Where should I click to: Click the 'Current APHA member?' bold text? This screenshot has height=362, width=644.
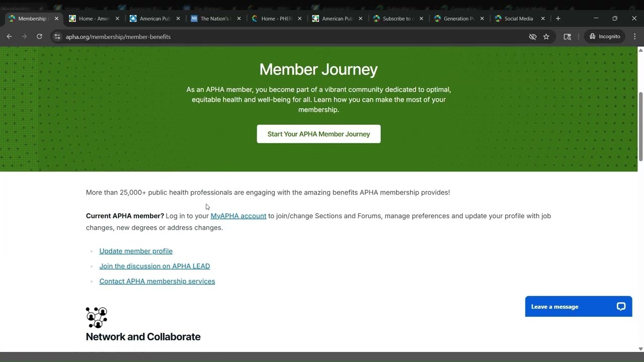[125, 216]
